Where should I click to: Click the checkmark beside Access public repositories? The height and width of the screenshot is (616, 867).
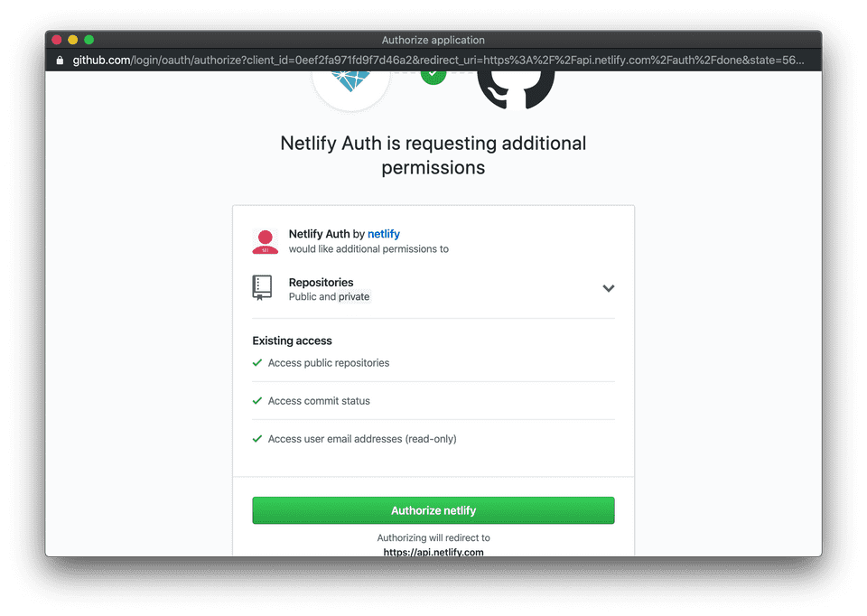point(257,362)
